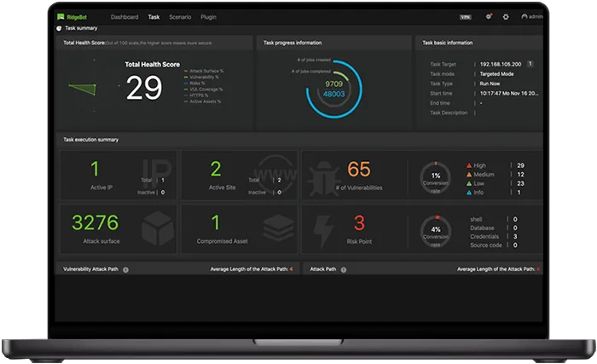Open the Plugin menu tab
Viewport: 597px width, 364px height.
[x=208, y=17]
